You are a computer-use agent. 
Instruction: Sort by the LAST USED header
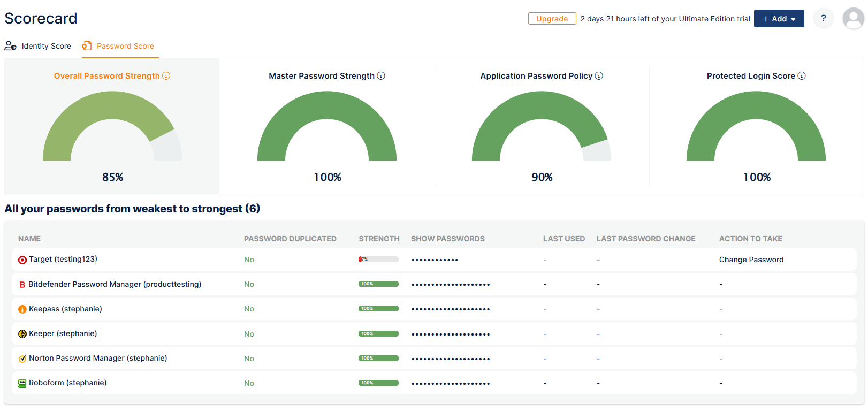coord(564,239)
